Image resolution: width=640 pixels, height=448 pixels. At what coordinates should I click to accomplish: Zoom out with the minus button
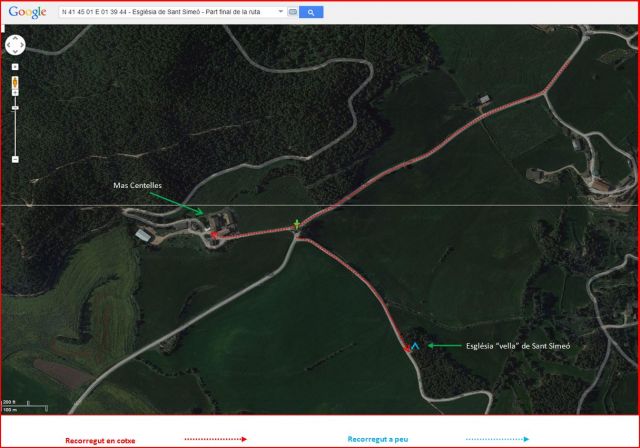tap(15, 160)
